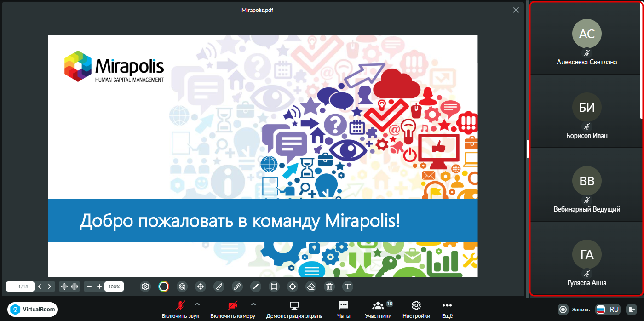Click the 100% zoom level field
Screen dimensions: 644x321
[114, 287]
